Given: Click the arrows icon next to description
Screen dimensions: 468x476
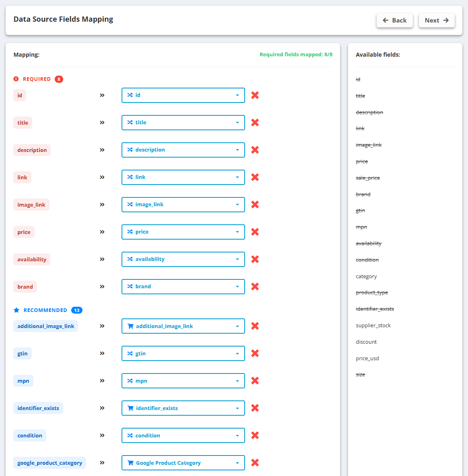Looking at the screenshot, I should [x=102, y=150].
